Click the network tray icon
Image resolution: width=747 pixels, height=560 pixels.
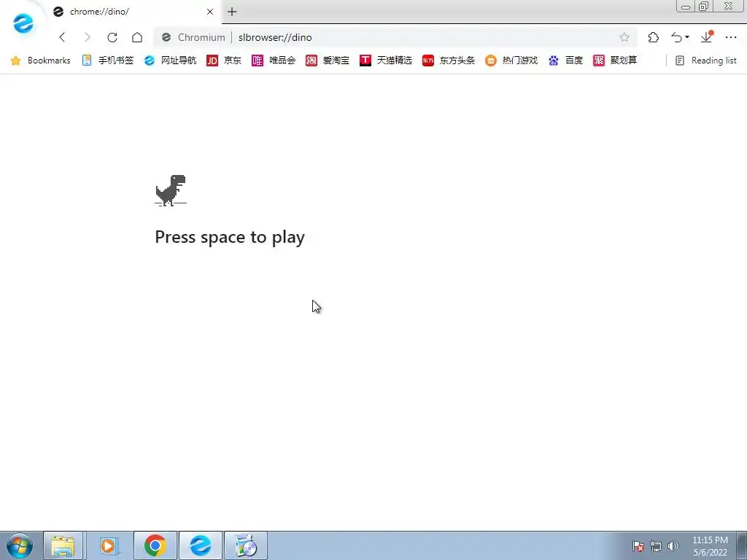click(x=656, y=546)
